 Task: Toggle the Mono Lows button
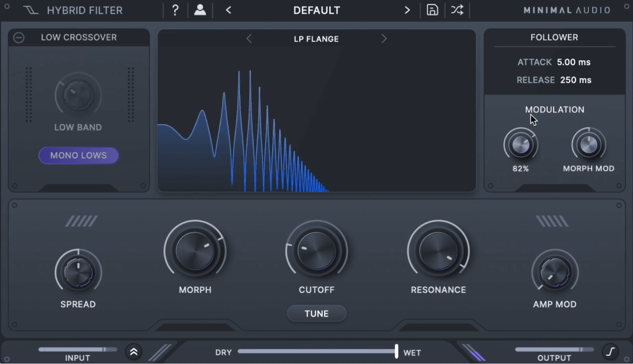tap(79, 155)
